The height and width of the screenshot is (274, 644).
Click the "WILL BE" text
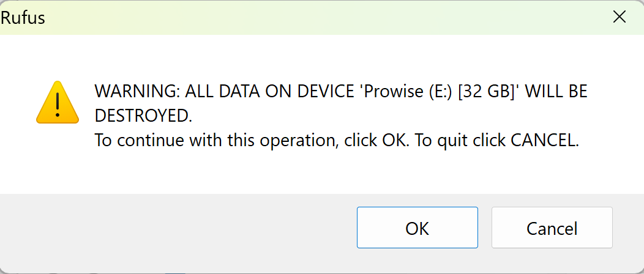pos(556,92)
